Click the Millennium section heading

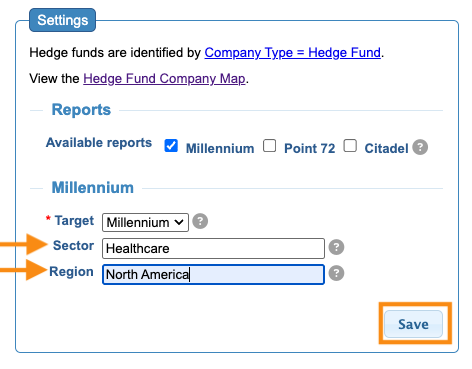(93, 187)
